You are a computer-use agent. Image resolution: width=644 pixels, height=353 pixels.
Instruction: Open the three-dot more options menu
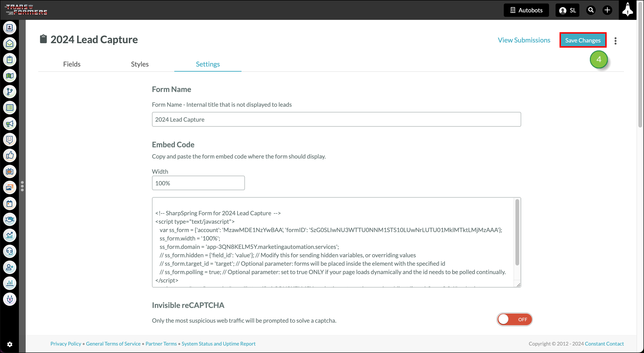[x=616, y=41]
